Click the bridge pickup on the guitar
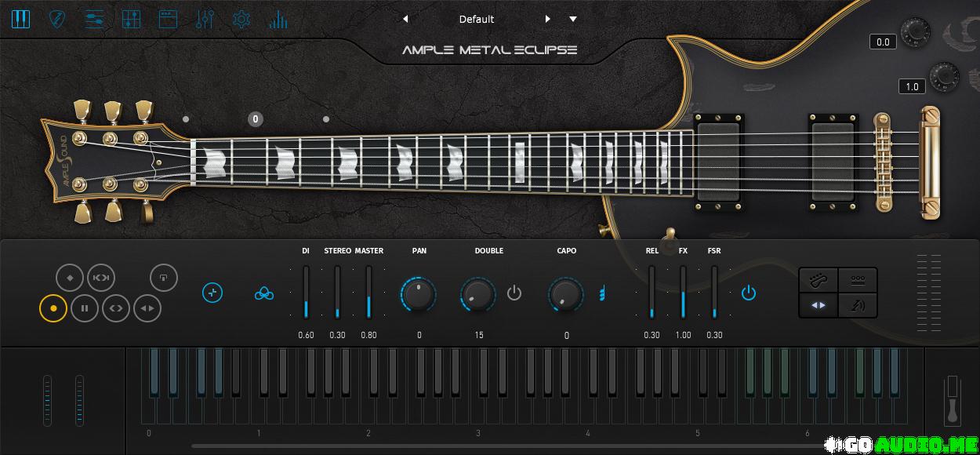980x455 pixels. click(833, 162)
